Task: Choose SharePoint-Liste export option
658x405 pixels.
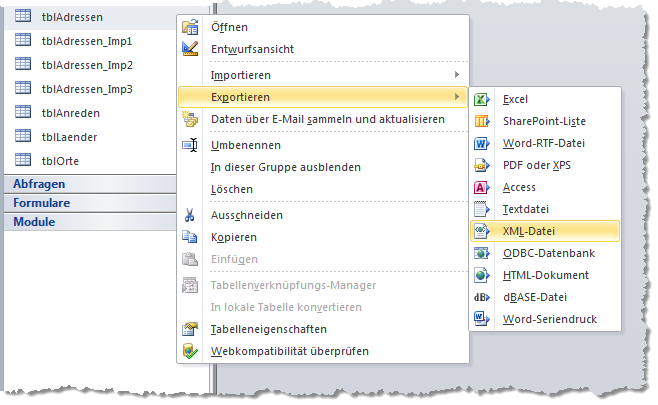Action: (545, 121)
